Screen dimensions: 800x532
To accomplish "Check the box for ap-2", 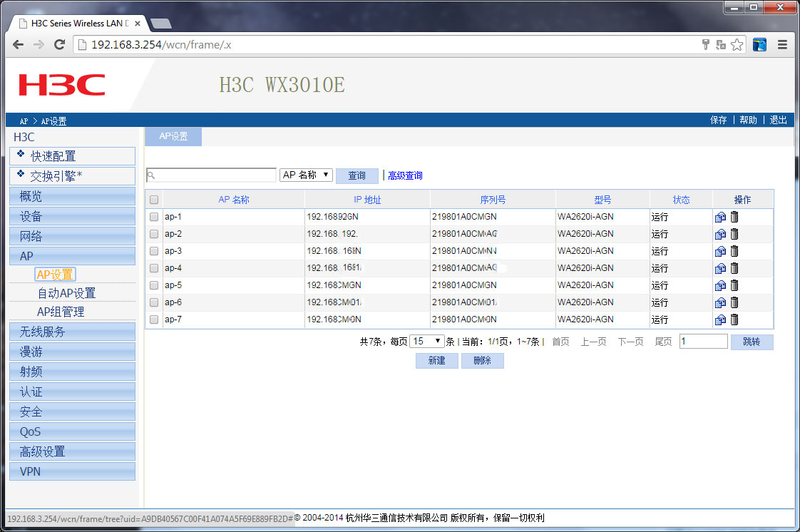I will coord(154,234).
